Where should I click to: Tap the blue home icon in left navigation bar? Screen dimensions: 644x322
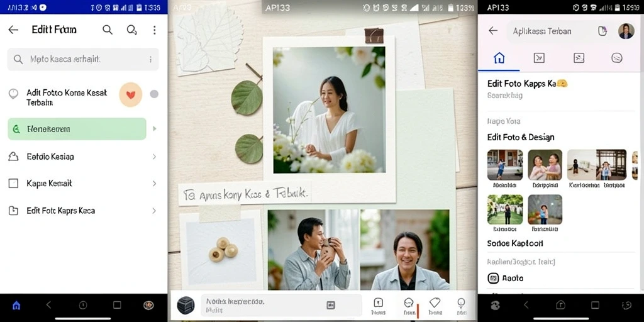(16, 305)
